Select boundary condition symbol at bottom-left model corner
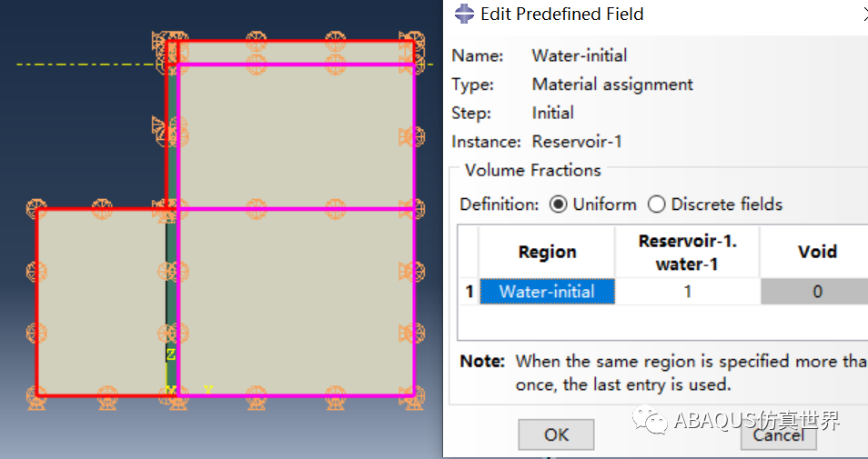The width and height of the screenshot is (868, 459). (x=37, y=398)
